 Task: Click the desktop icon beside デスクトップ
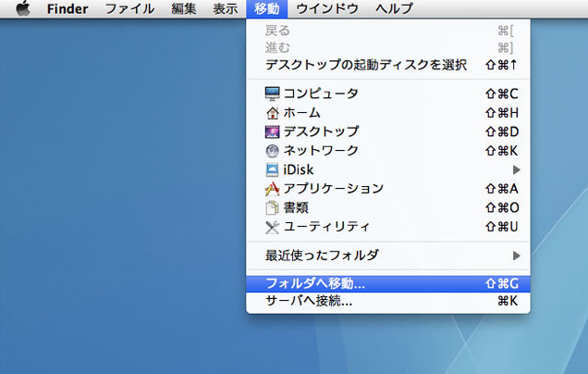[272, 131]
